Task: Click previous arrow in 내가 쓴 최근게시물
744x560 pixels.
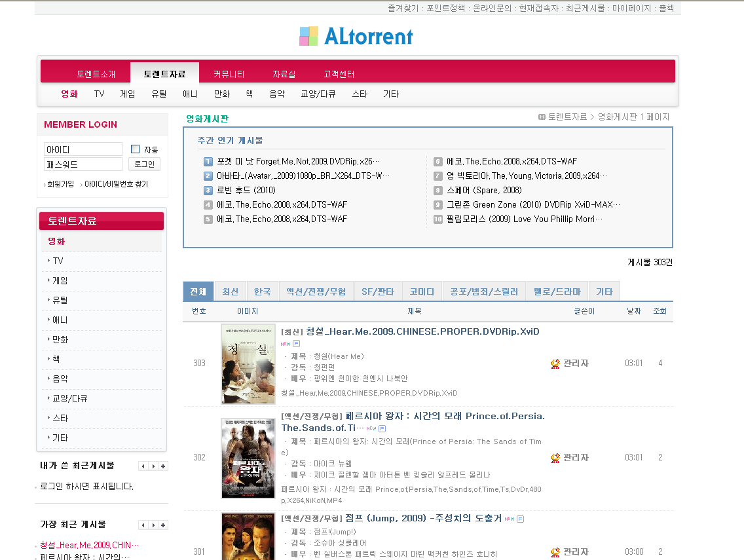Action: click(x=143, y=466)
